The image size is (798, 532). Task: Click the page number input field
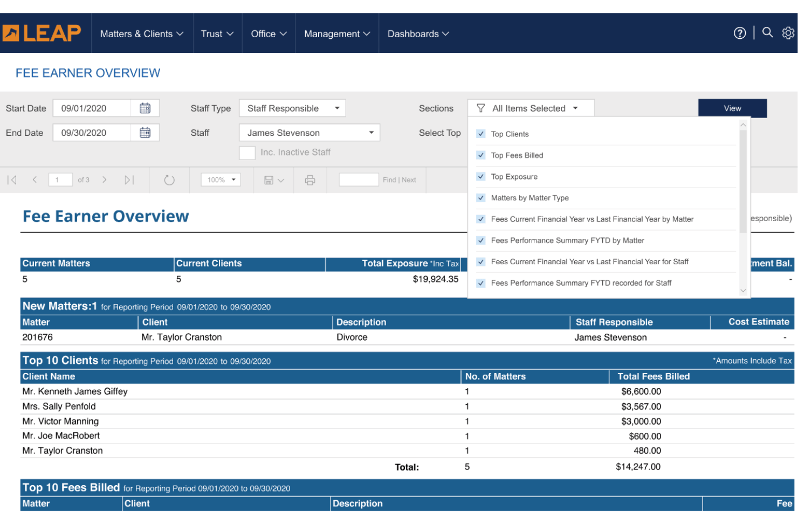click(60, 180)
